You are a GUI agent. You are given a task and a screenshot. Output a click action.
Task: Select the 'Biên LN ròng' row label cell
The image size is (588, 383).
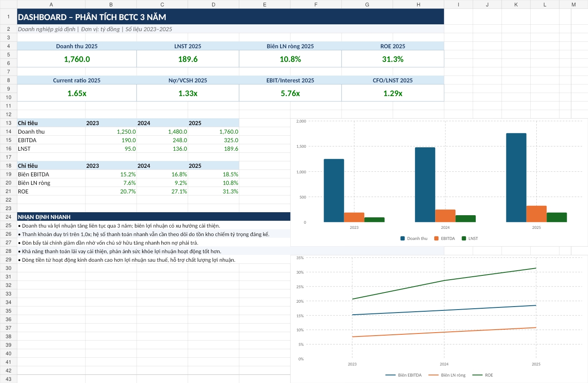51,183
